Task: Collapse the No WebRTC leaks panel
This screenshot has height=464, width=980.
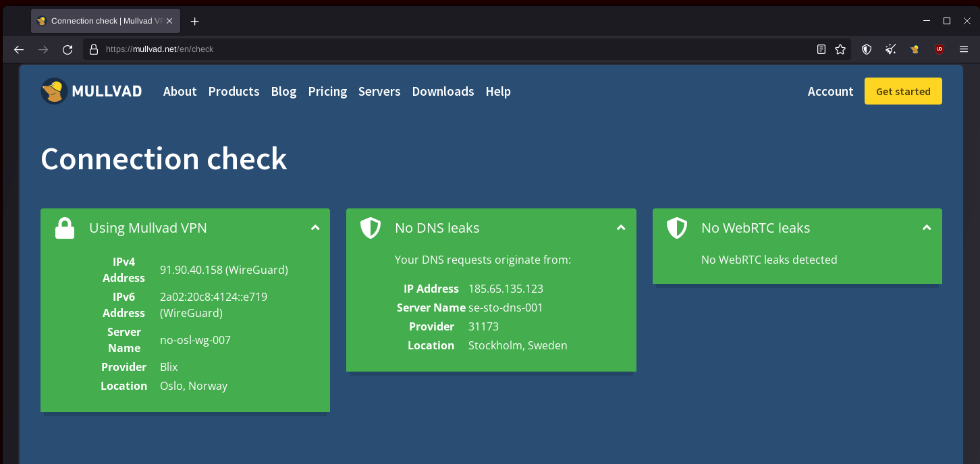Action: point(927,228)
